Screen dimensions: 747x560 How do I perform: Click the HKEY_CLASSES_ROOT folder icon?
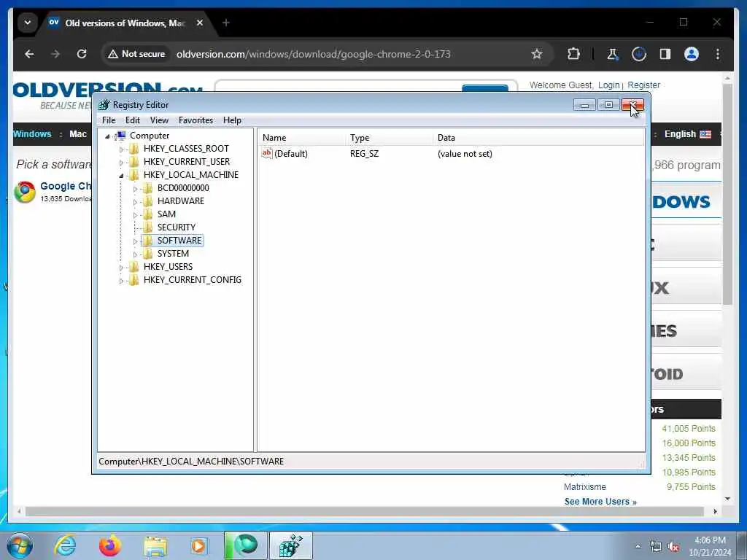(x=134, y=149)
